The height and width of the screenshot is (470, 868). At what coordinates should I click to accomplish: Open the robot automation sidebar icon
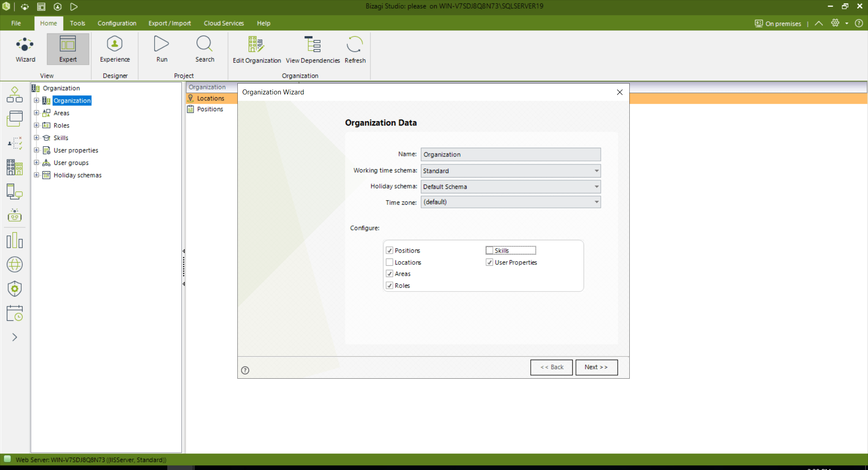(14, 215)
